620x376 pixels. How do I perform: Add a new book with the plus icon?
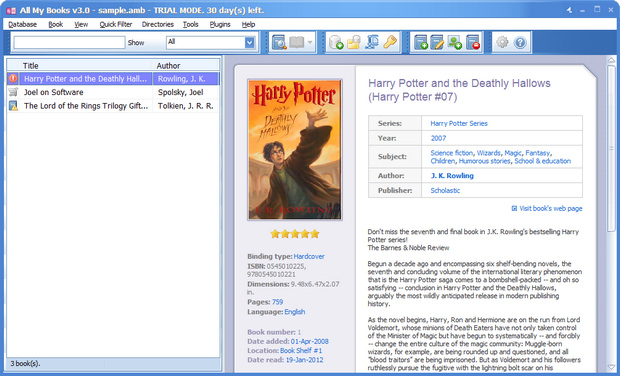click(421, 42)
